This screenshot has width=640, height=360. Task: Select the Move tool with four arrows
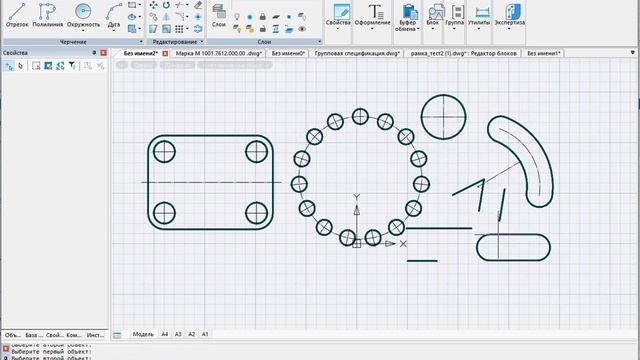(x=153, y=5)
